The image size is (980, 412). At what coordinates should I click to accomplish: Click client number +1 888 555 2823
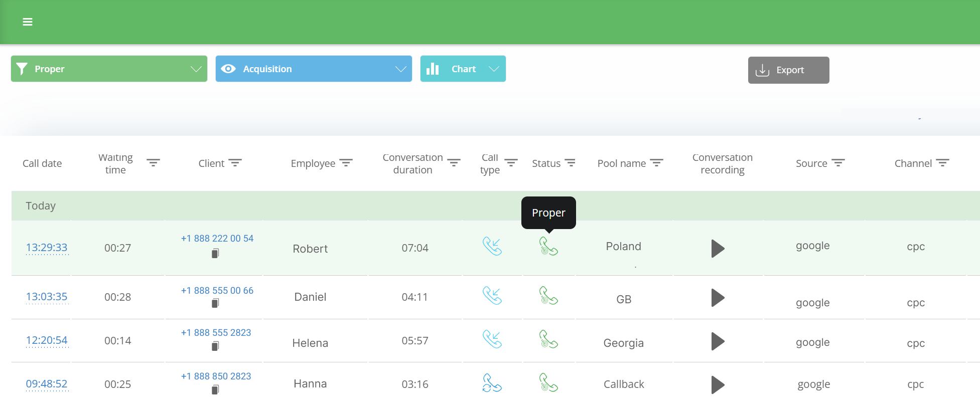(x=216, y=333)
